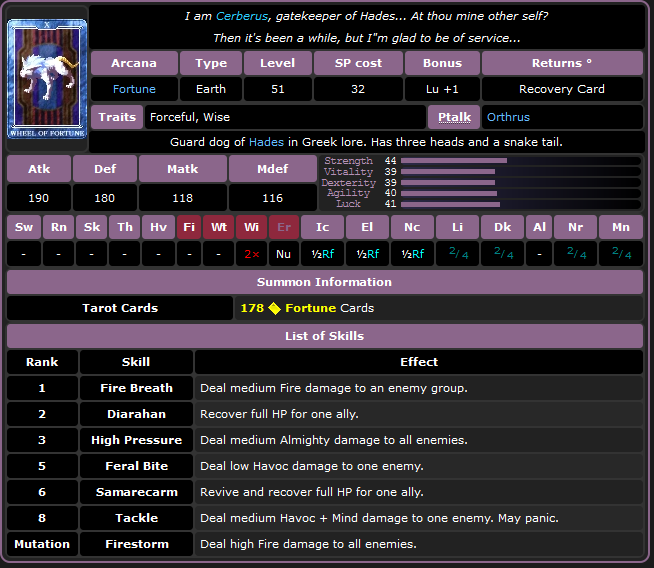Click the red Wt resistance header
Viewport: 654px width, 568px height.
click(219, 227)
